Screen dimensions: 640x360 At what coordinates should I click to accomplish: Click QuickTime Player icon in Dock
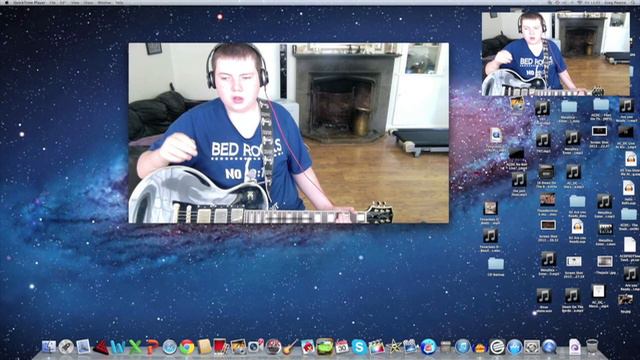(549, 347)
